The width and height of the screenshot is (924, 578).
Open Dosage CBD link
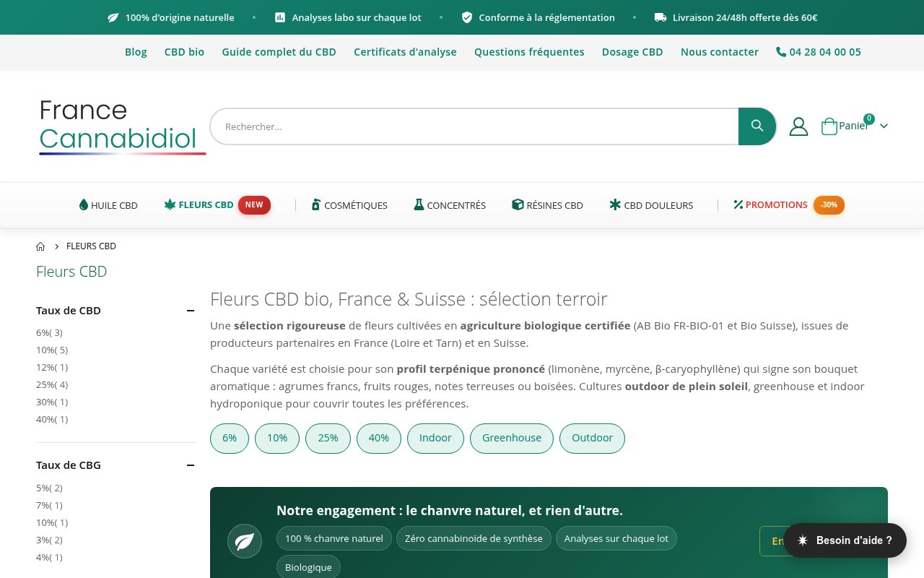point(632,52)
